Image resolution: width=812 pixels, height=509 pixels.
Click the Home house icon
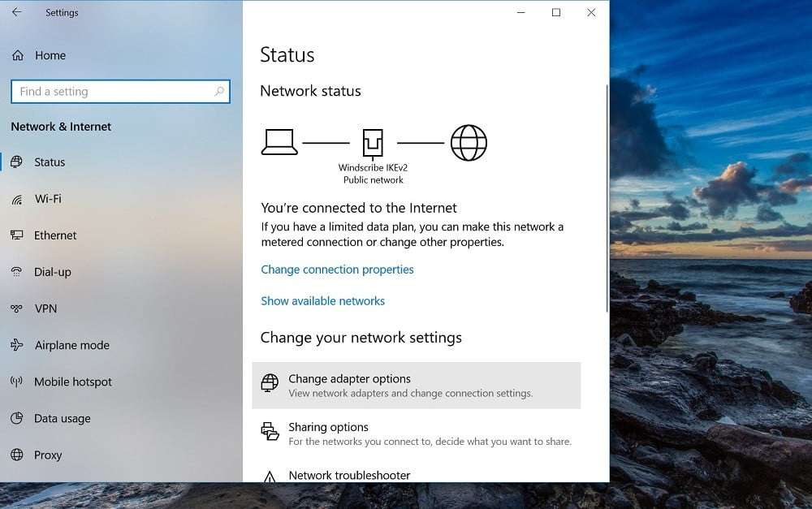pyautogui.click(x=17, y=55)
